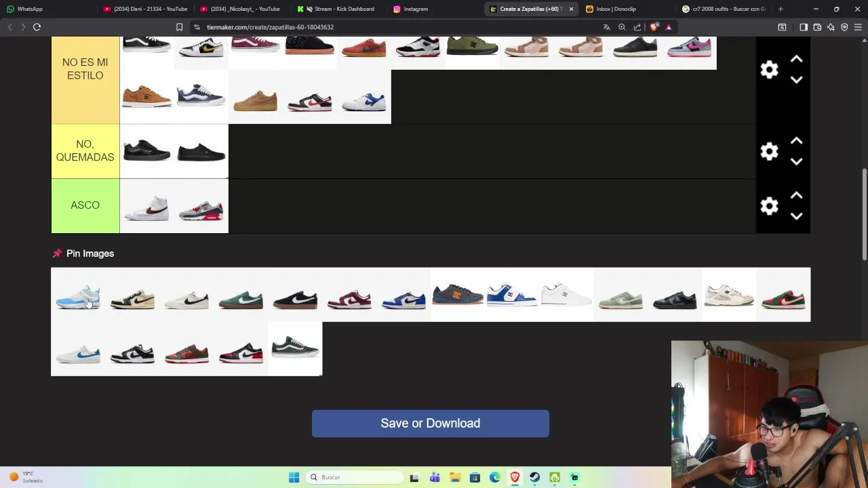The image size is (868, 488).
Task: Toggle the browser sidebar panel
Action: [803, 27]
